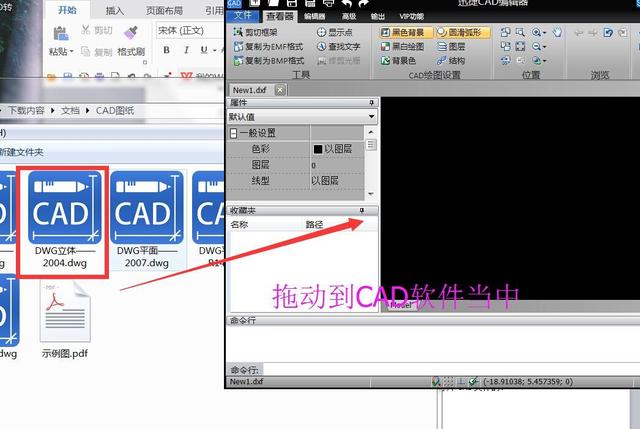Select the pan hand tool
The height and width of the screenshot is (429, 640).
[x=557, y=32]
